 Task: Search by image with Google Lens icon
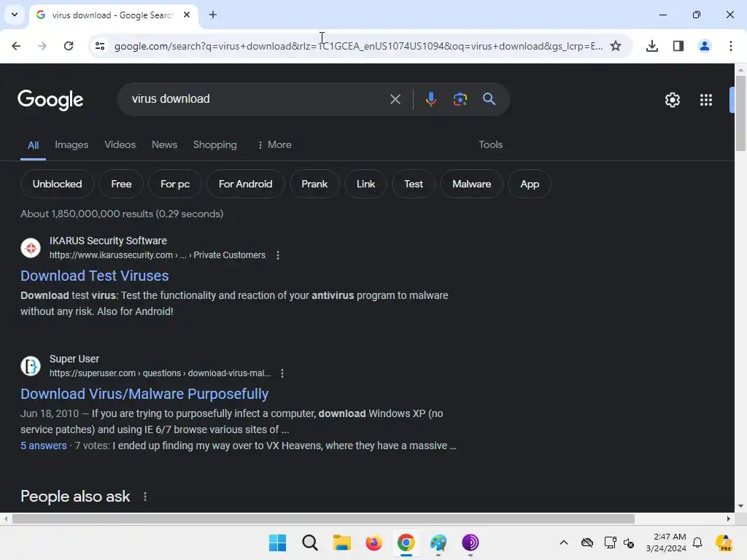tap(460, 99)
